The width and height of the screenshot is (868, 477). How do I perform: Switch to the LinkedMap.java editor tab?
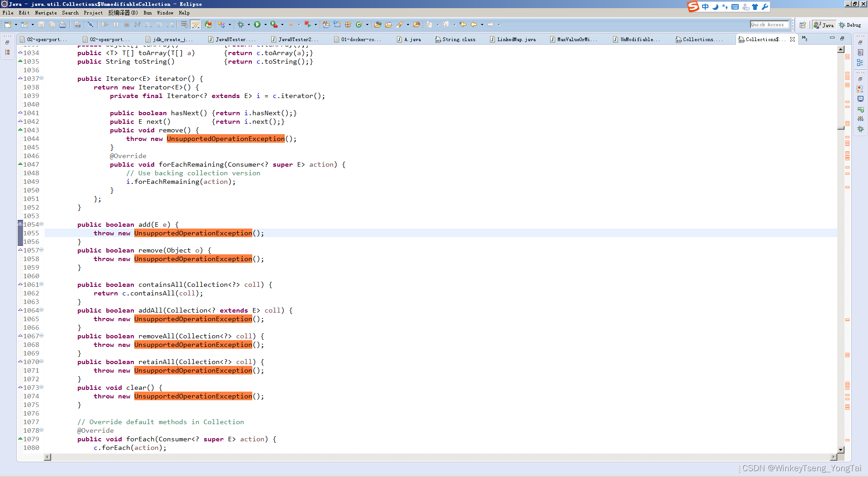click(513, 39)
